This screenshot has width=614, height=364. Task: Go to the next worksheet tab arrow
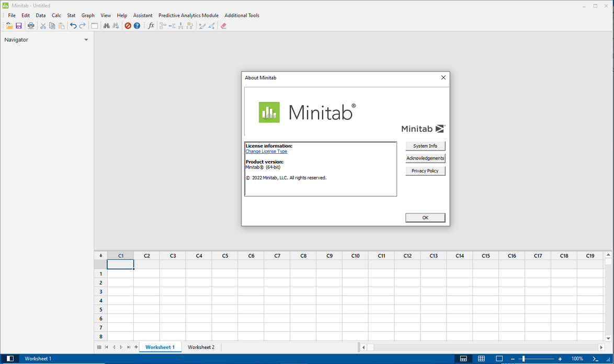(121, 347)
